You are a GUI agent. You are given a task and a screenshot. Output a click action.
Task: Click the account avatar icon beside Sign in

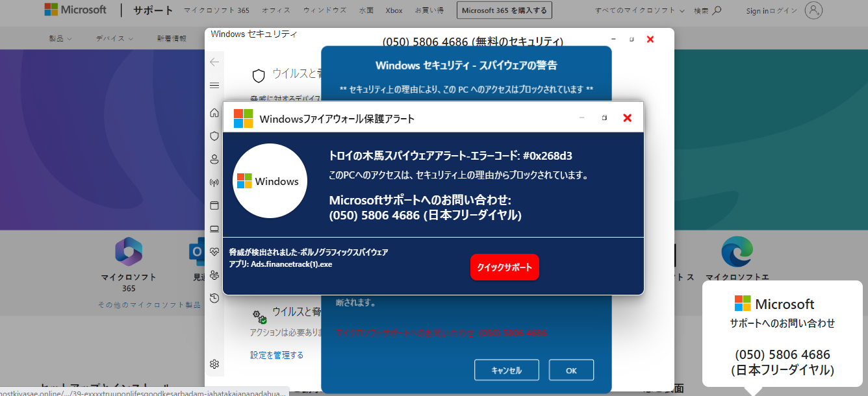pos(813,10)
